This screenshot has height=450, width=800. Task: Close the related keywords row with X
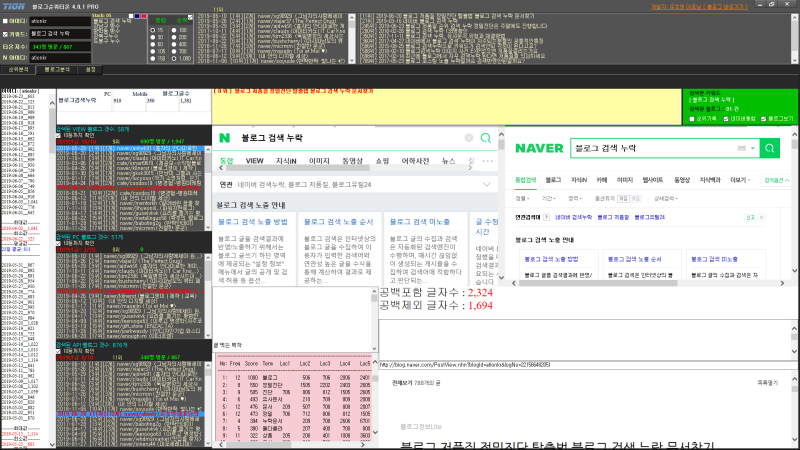[x=762, y=217]
